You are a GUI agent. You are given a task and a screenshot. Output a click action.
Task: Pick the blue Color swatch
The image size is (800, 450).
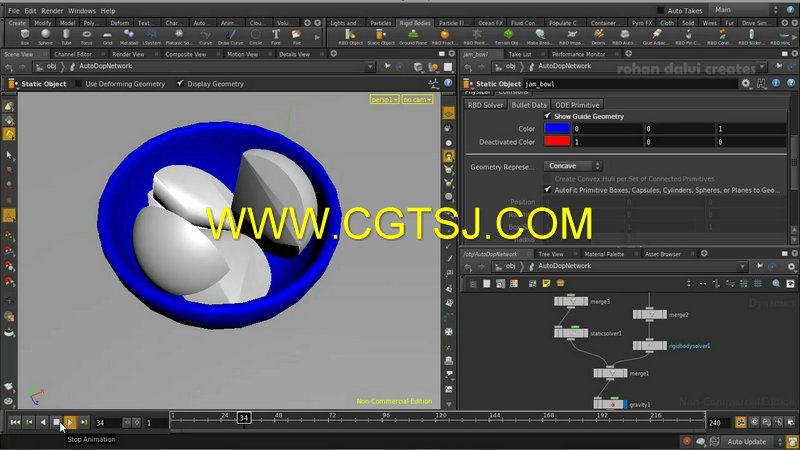pyautogui.click(x=557, y=129)
